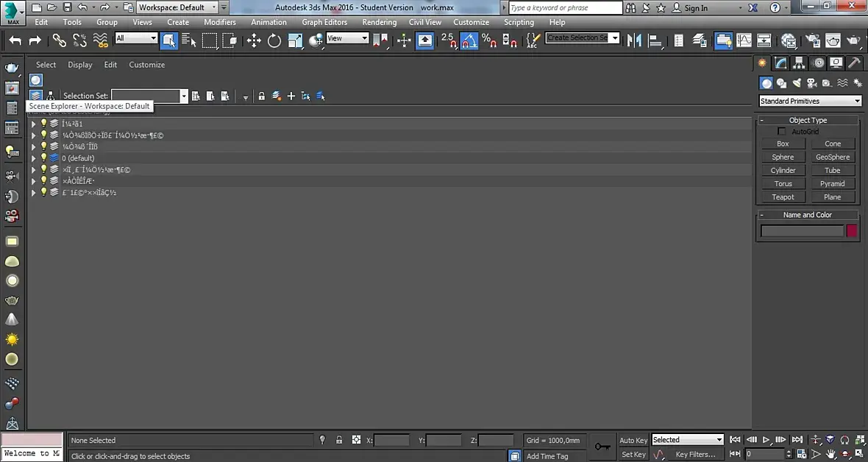Click the Torus primitive button
Viewport: 868px width, 462px height.
(x=783, y=183)
